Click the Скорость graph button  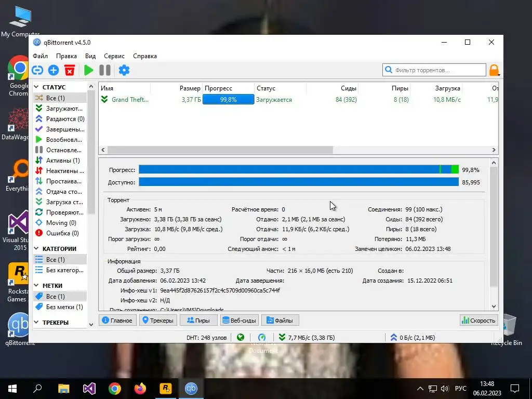tap(478, 320)
